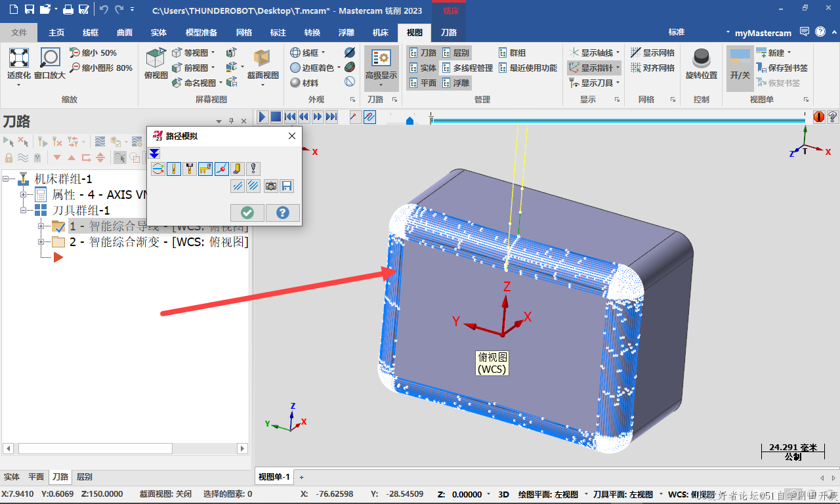Image resolution: width=840 pixels, height=504 pixels.
Task: Click 保存到书签 save to bookmark
Action: tap(782, 68)
